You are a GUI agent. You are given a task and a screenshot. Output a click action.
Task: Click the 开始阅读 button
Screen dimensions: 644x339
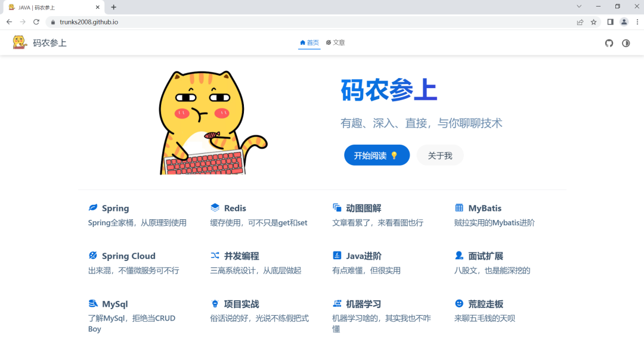click(x=377, y=155)
